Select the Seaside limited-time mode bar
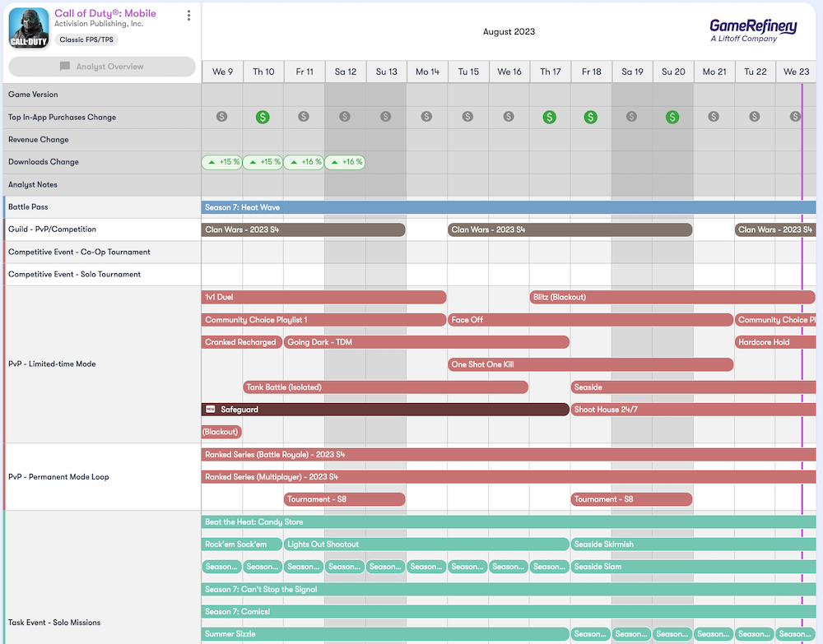The image size is (823, 644). point(693,387)
